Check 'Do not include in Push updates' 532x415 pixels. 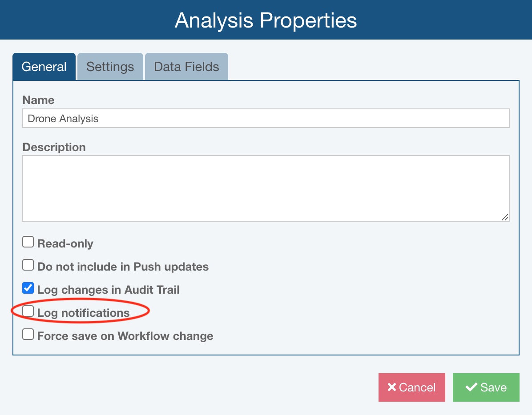[28, 265]
